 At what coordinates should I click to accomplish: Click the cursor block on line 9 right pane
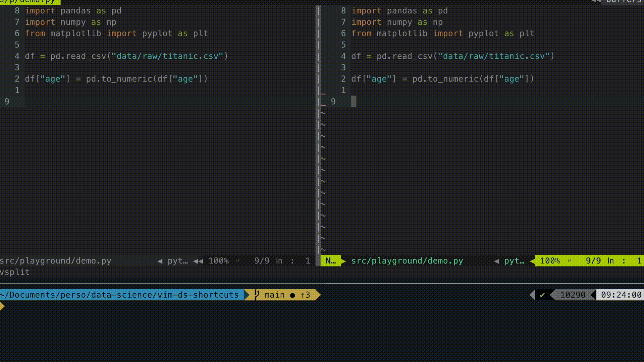(354, 101)
